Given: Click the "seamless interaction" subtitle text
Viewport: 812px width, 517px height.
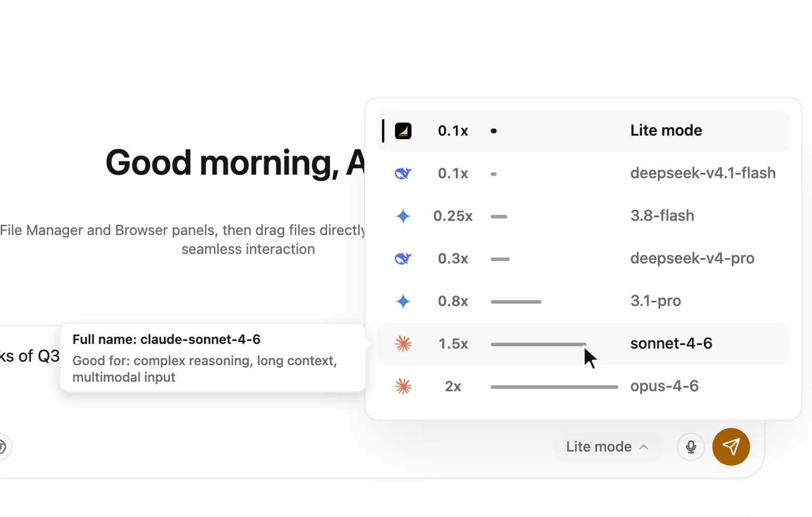Looking at the screenshot, I should coord(248,249).
